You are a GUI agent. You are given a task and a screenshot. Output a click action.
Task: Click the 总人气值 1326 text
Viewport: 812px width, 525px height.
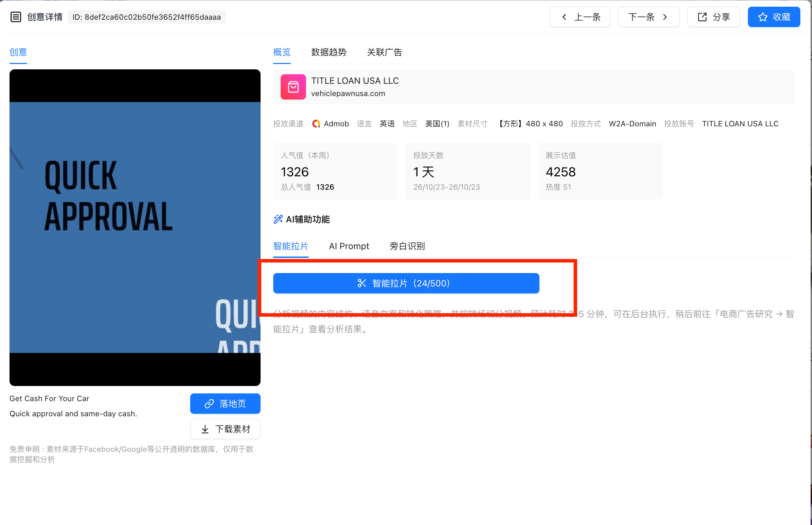(307, 187)
